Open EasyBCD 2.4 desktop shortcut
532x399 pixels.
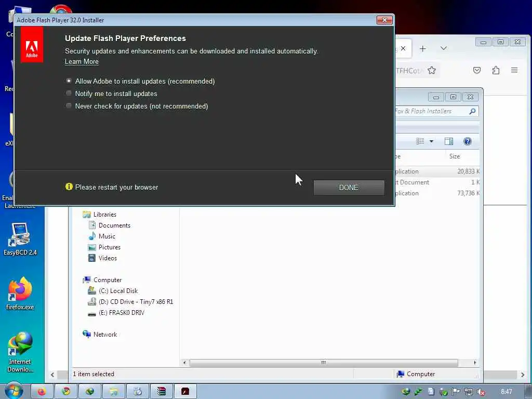tap(20, 239)
